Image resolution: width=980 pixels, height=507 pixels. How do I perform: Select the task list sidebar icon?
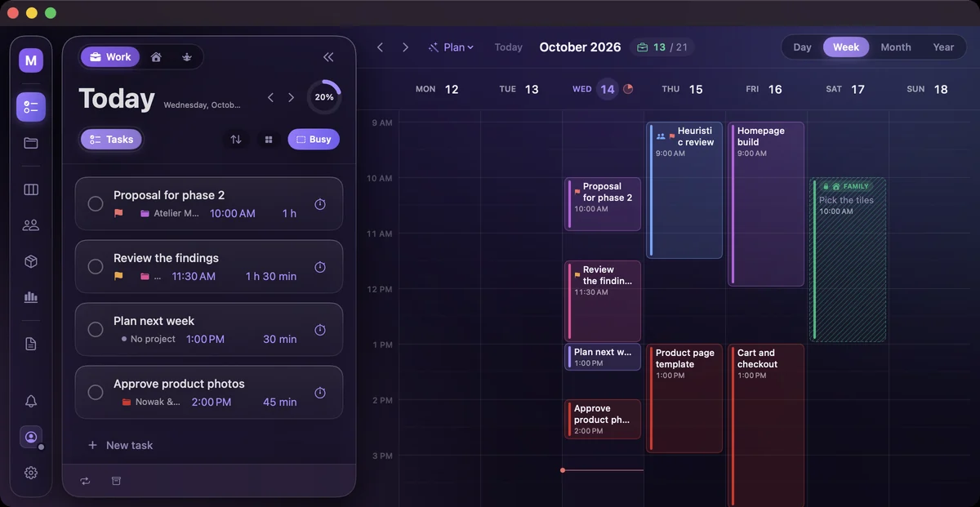click(x=31, y=107)
